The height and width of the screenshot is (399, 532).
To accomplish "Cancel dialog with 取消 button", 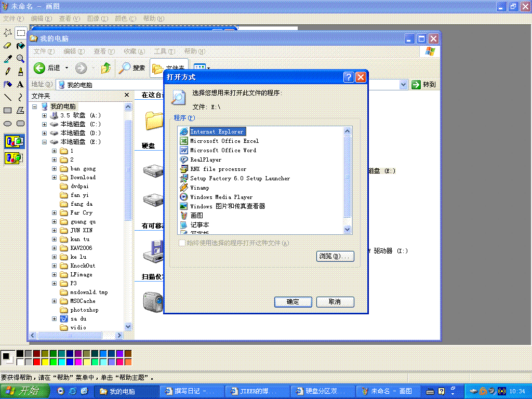I will (335, 302).
